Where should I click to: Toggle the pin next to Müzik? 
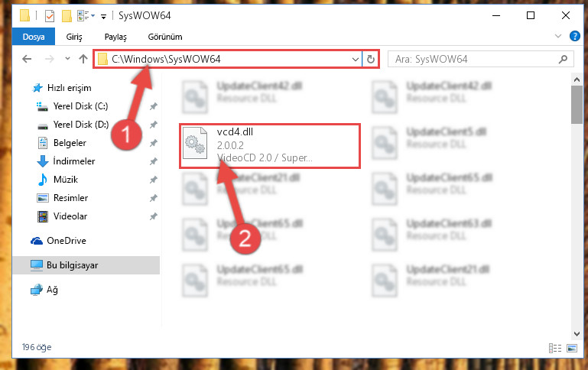pyautogui.click(x=154, y=180)
